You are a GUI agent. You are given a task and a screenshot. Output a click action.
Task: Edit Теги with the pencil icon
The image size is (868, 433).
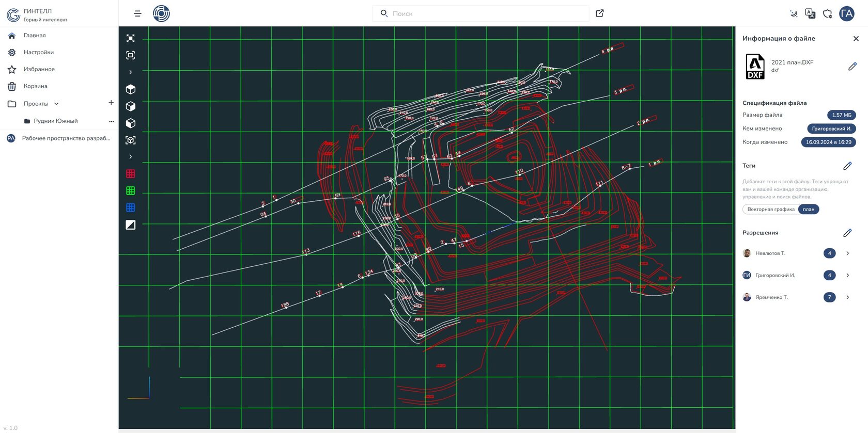(847, 166)
